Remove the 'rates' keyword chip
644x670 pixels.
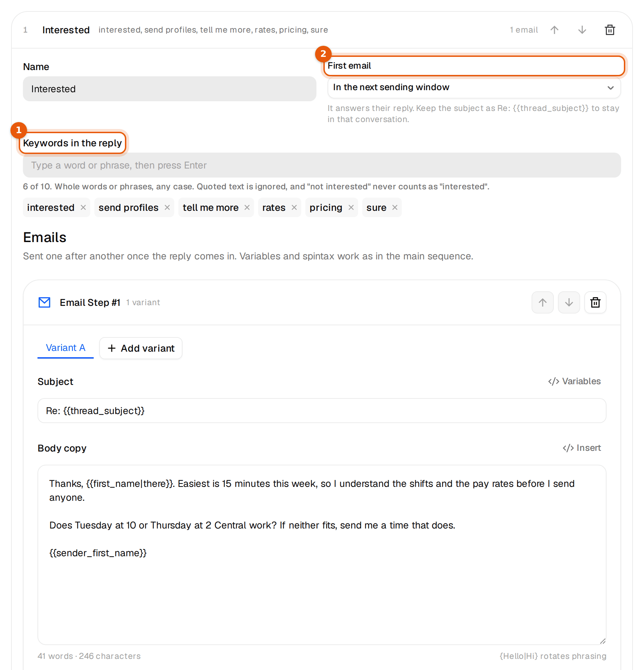point(294,207)
